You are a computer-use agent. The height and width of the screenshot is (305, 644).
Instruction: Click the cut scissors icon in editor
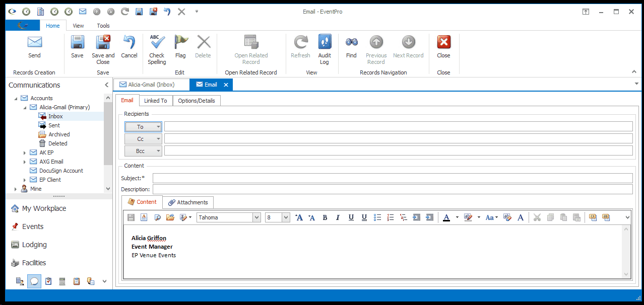(537, 217)
